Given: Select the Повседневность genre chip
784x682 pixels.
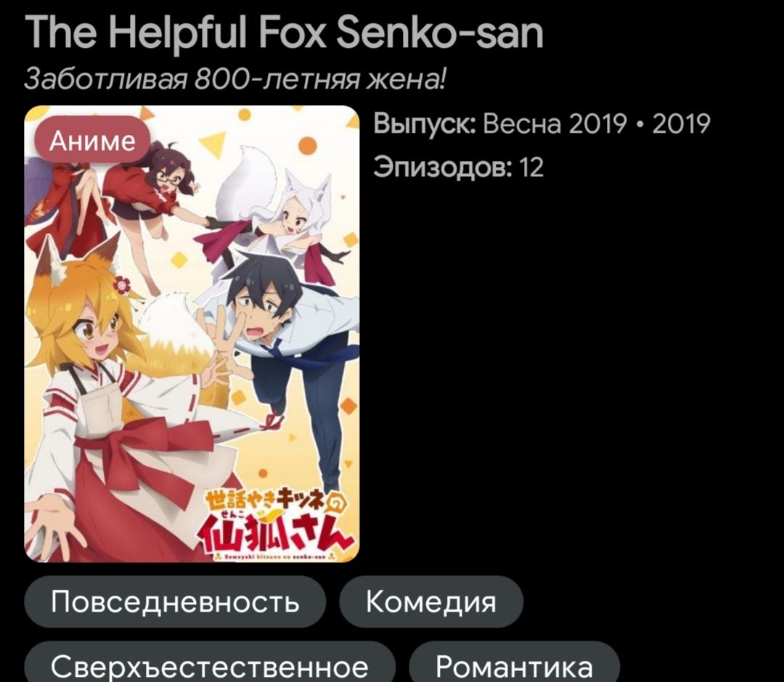Looking at the screenshot, I should (x=175, y=601).
